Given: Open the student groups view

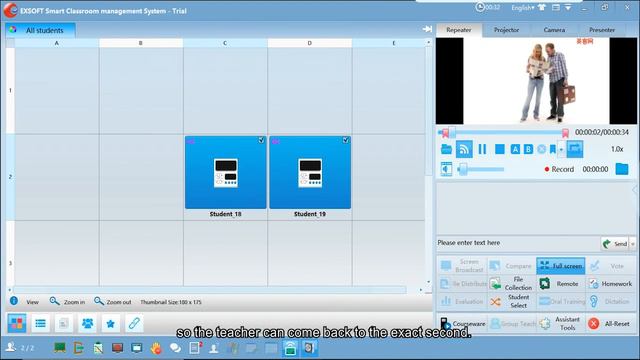Looking at the screenshot, I should (x=87, y=324).
